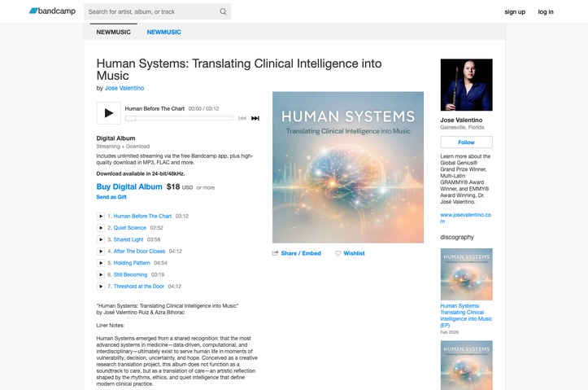Open the Human Systems (EP) discography title link
This screenshot has height=390, width=588.
[466, 316]
